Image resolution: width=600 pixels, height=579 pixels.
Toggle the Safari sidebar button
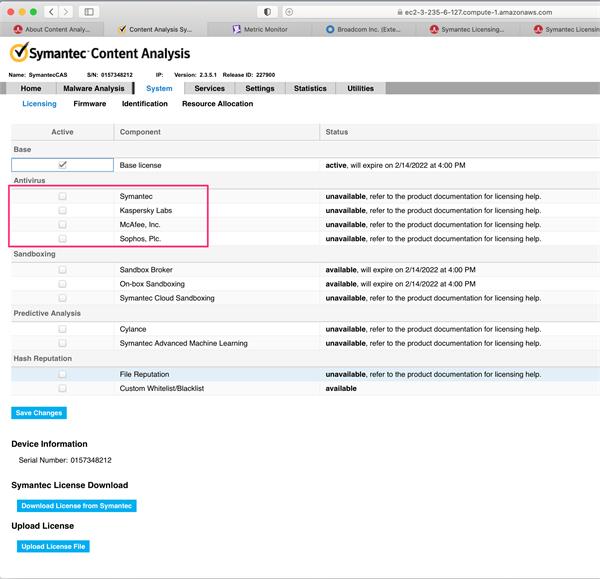point(89,12)
